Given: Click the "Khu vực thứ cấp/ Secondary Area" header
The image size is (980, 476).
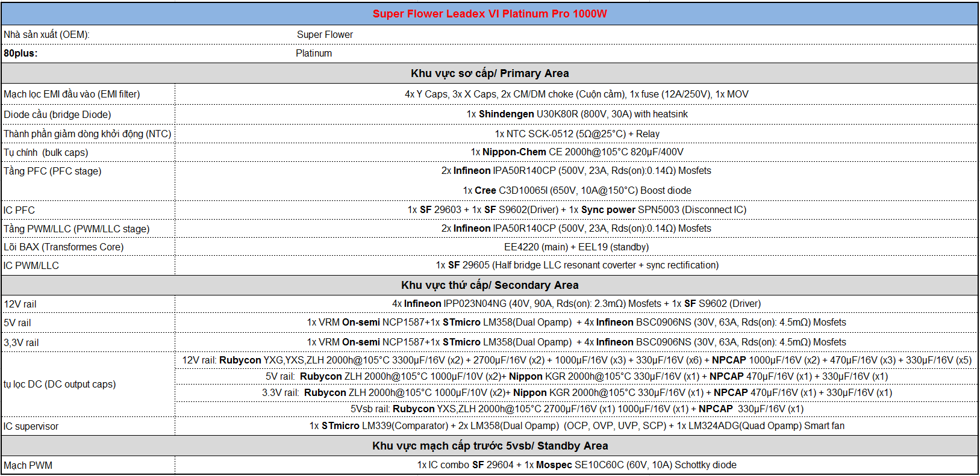Looking at the screenshot, I should [490, 285].
